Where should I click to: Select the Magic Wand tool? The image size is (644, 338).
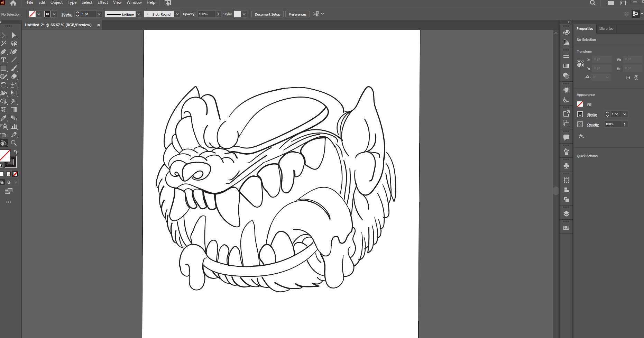point(3,44)
